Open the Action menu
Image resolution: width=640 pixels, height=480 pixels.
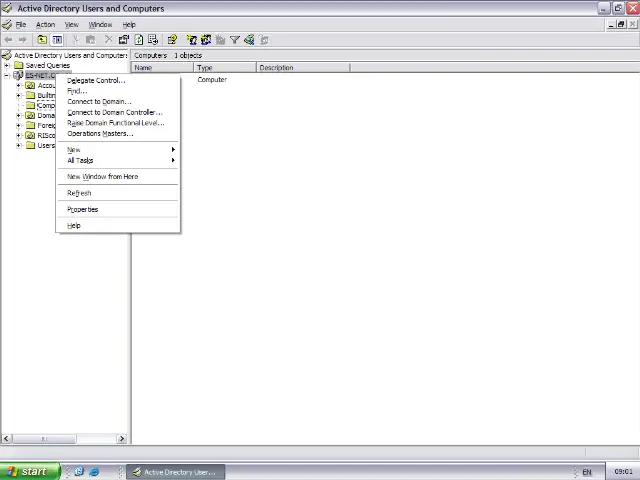click(x=45, y=24)
